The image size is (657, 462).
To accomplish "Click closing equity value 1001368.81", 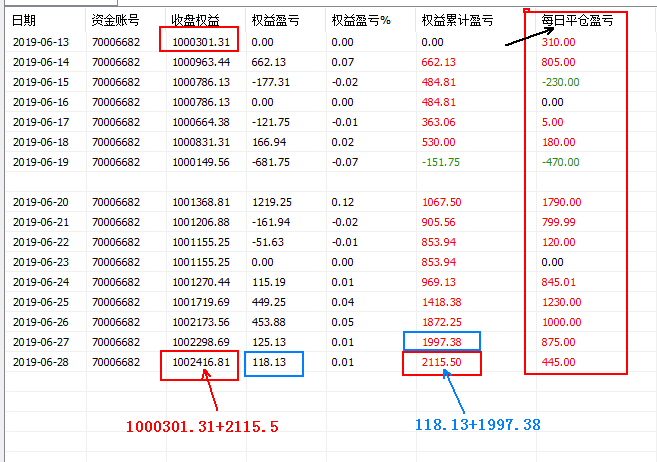I will (201, 202).
